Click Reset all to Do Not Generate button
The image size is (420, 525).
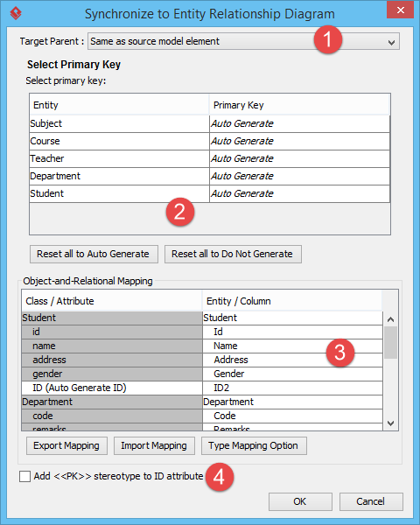click(233, 254)
